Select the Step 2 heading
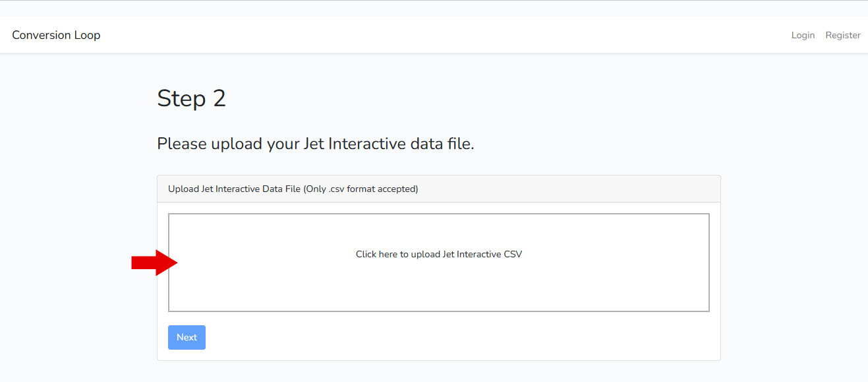The width and height of the screenshot is (868, 382). [191, 98]
